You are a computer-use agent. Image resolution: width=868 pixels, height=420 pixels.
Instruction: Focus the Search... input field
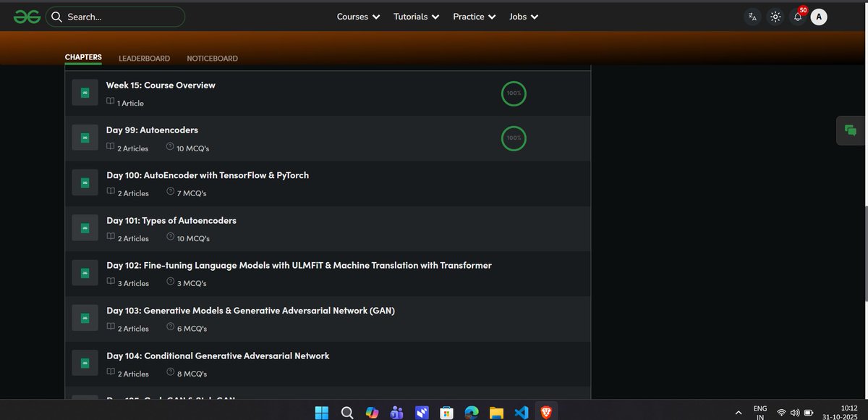pos(115,17)
